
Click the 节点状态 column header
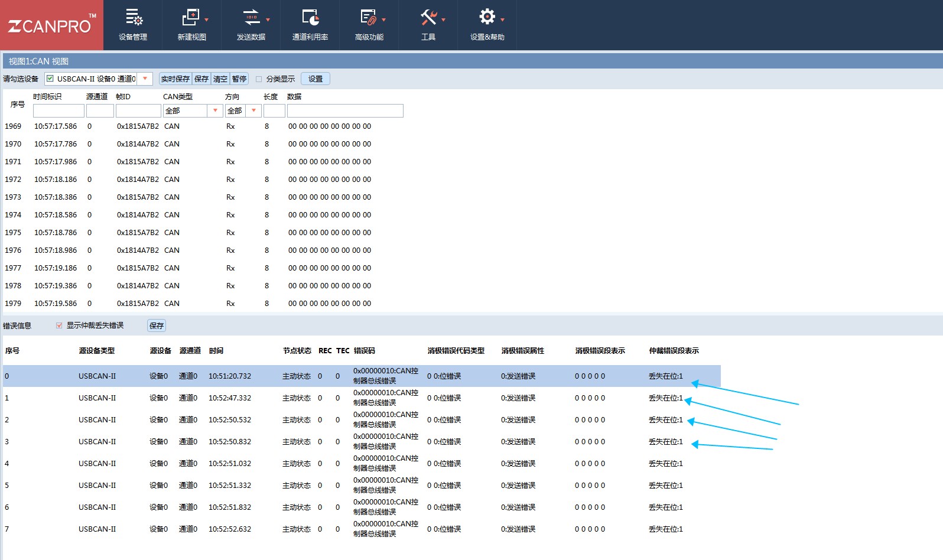point(297,351)
